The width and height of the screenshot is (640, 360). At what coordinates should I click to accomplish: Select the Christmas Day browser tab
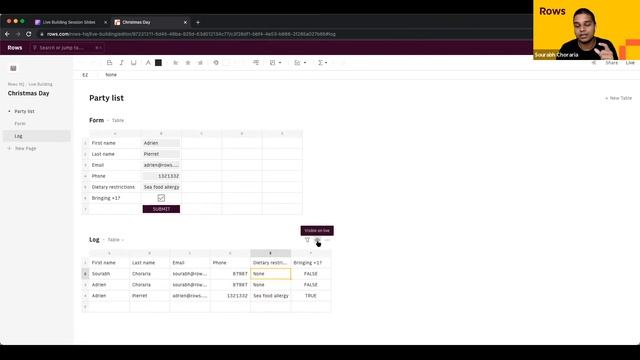[x=136, y=22]
